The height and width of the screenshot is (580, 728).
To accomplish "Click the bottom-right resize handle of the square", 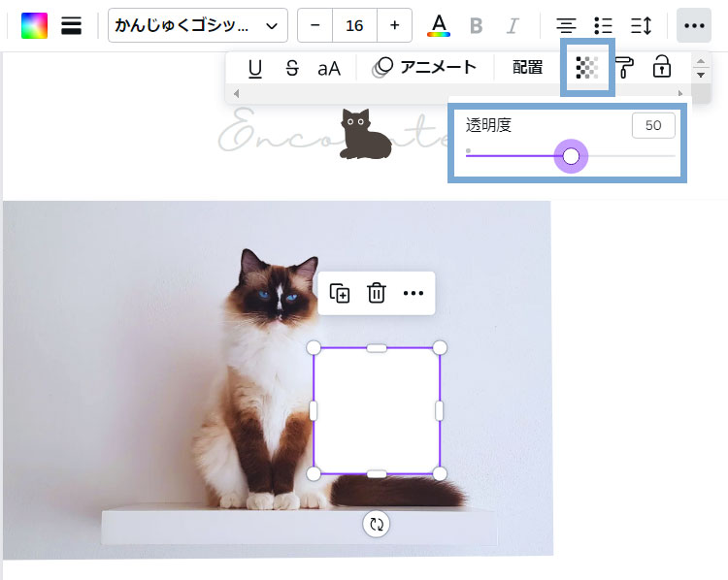I will point(440,473).
